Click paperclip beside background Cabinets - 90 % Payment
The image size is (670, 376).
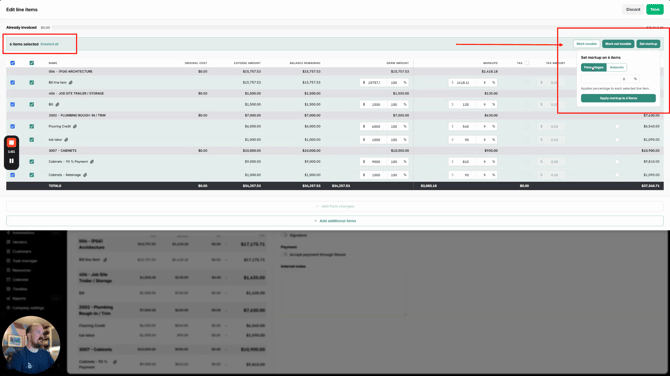pos(115,362)
